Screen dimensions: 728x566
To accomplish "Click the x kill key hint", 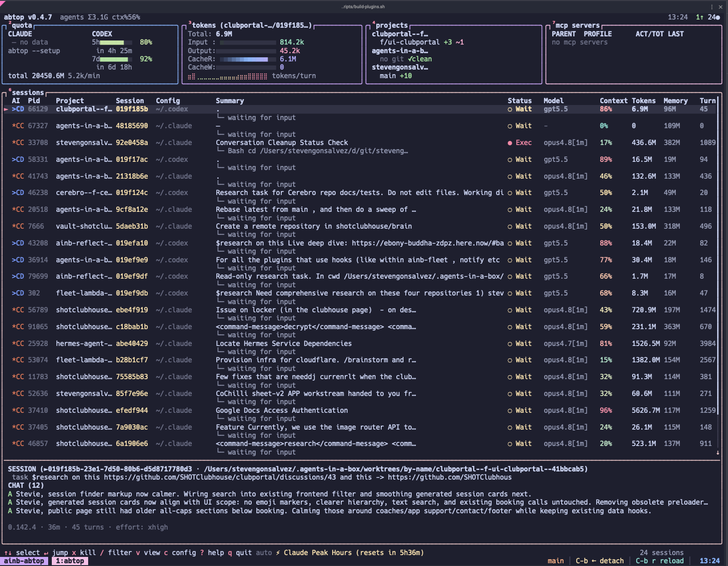I will (x=84, y=553).
